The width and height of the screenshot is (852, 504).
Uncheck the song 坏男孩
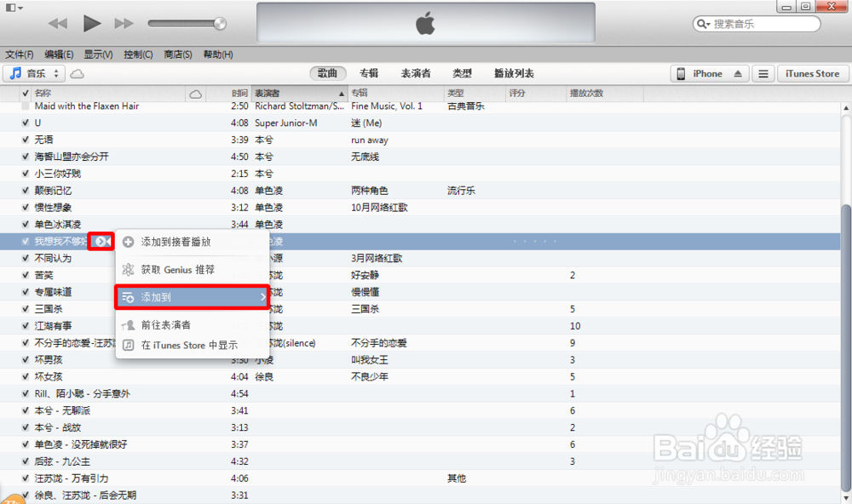tap(26, 359)
